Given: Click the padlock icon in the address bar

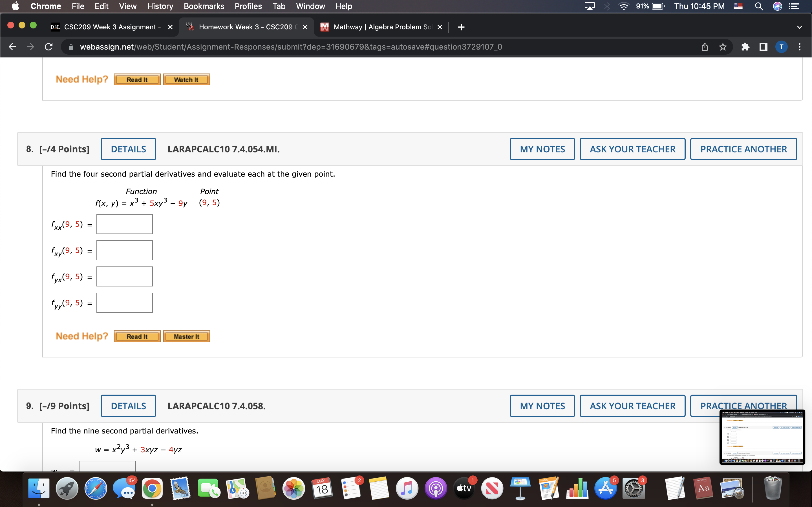Looking at the screenshot, I should tap(71, 46).
